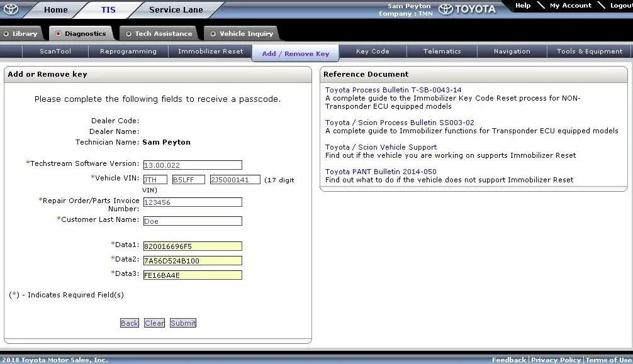Open the Home tab

(56, 9)
